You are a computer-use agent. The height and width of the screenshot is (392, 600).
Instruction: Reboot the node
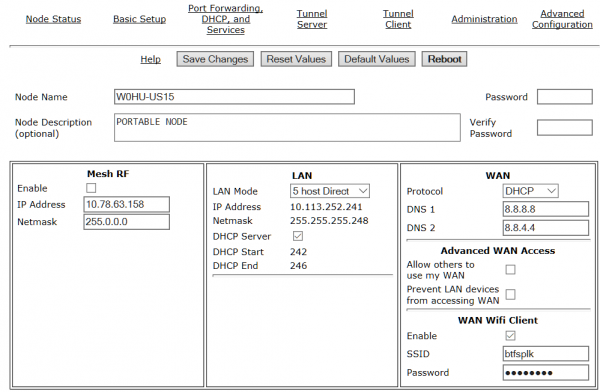(x=444, y=59)
